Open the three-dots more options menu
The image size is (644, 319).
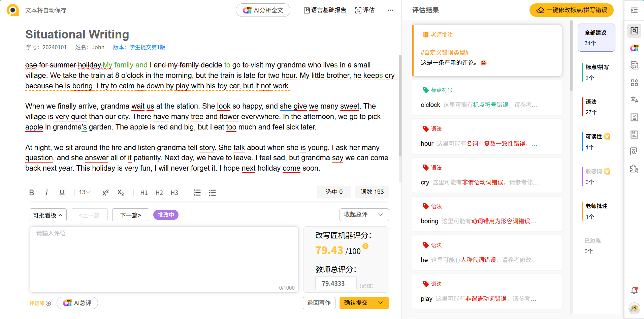390,10
